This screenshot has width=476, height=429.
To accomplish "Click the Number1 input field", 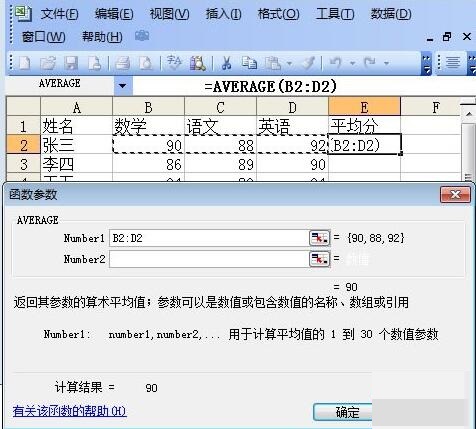I will click(x=209, y=238).
